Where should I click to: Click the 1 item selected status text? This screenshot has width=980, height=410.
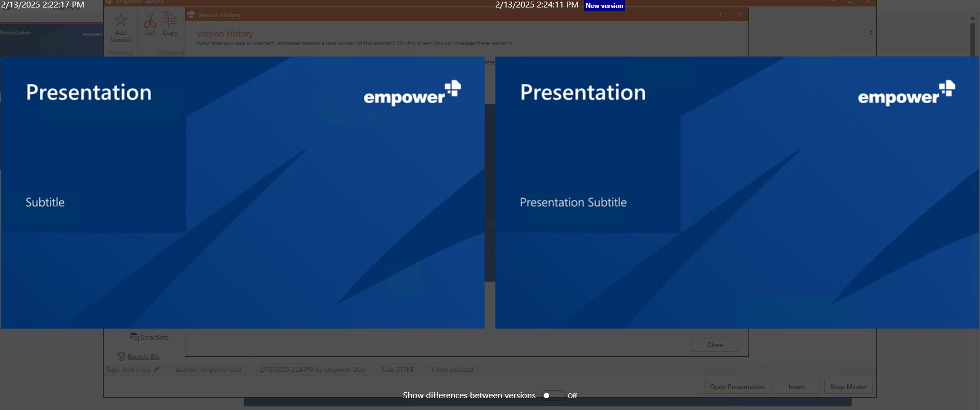[x=452, y=370]
